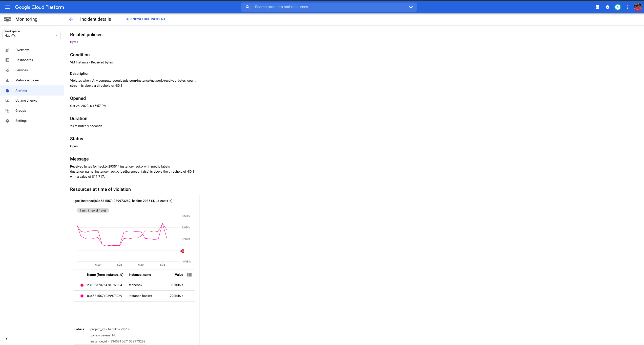This screenshot has width=644, height=345.
Task: Go back using the left arrow
Action: 71,19
